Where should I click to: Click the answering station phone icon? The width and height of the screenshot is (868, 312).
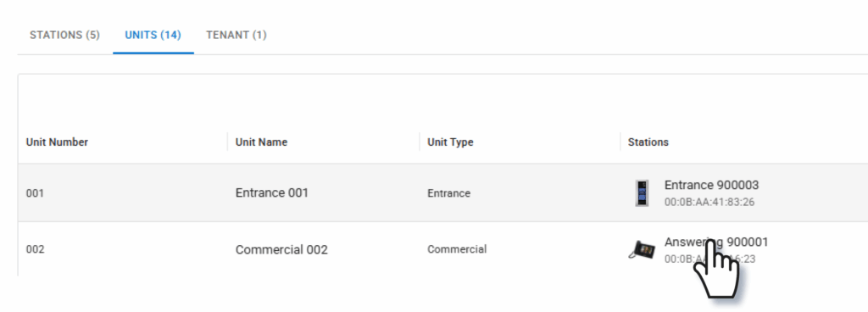[643, 250]
